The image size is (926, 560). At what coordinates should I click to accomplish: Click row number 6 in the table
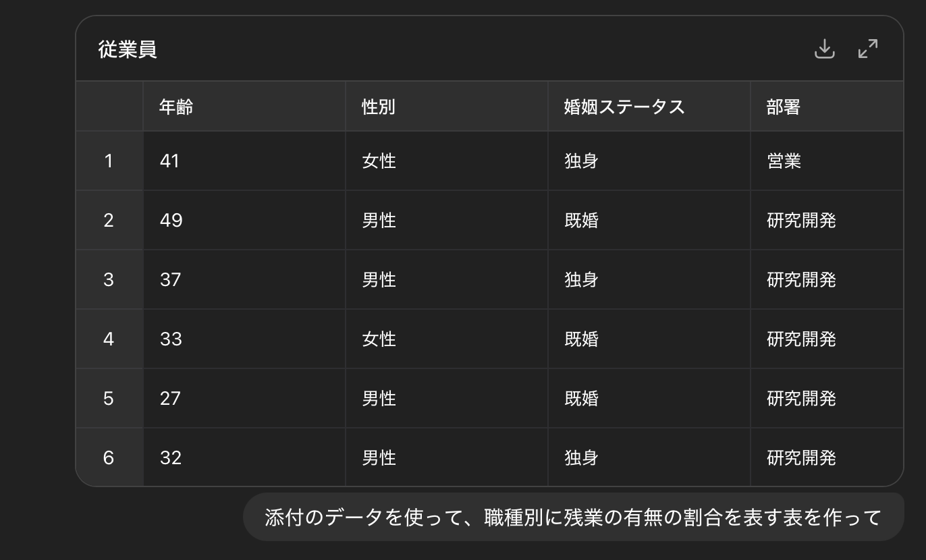pyautogui.click(x=109, y=457)
